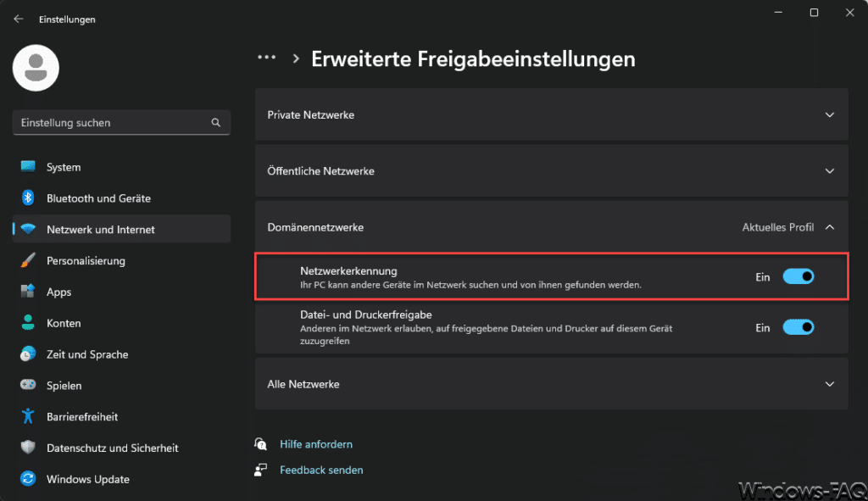Click the Einstellung suchen search field
The height and width of the screenshot is (501, 868).
point(121,122)
